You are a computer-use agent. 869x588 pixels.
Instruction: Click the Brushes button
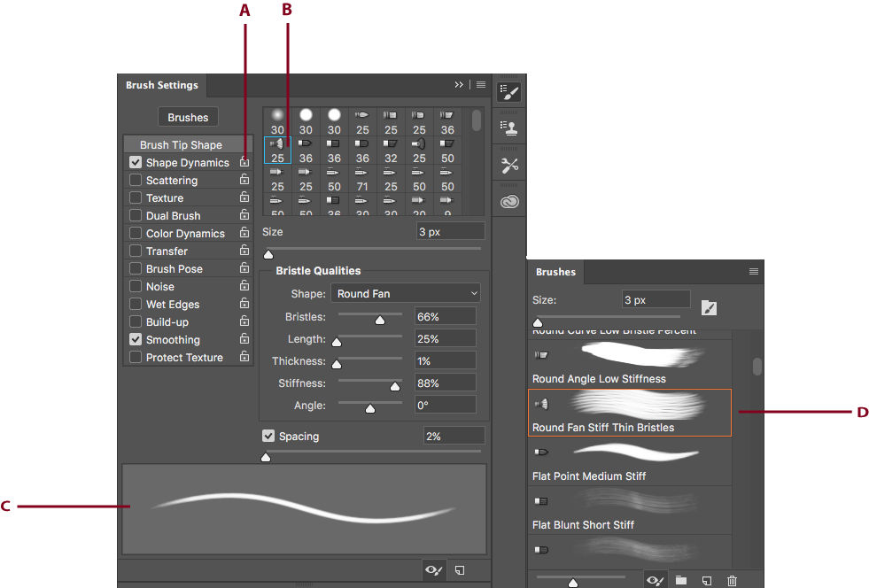tap(188, 116)
